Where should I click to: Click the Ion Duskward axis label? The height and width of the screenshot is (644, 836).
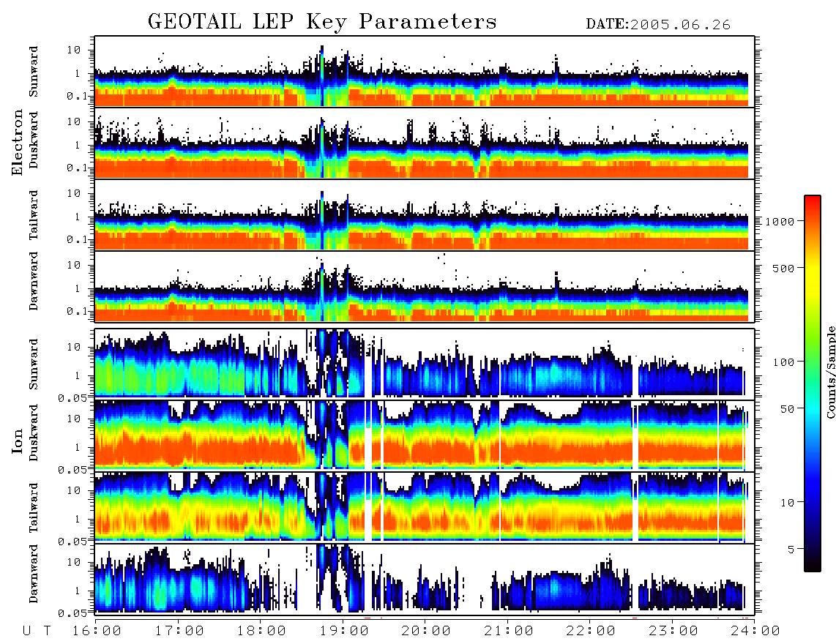click(34, 433)
